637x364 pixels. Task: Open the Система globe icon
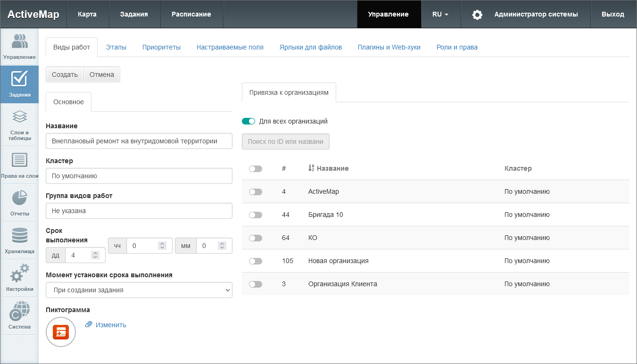19,316
